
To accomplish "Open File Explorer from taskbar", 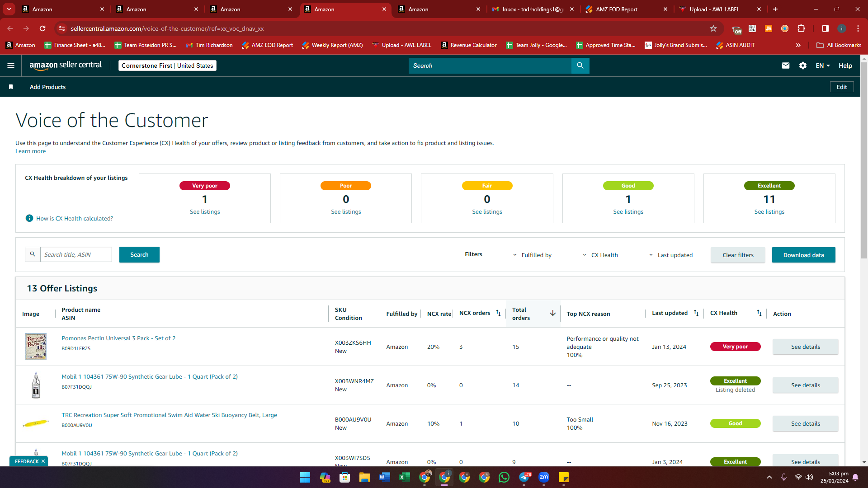I will [365, 477].
